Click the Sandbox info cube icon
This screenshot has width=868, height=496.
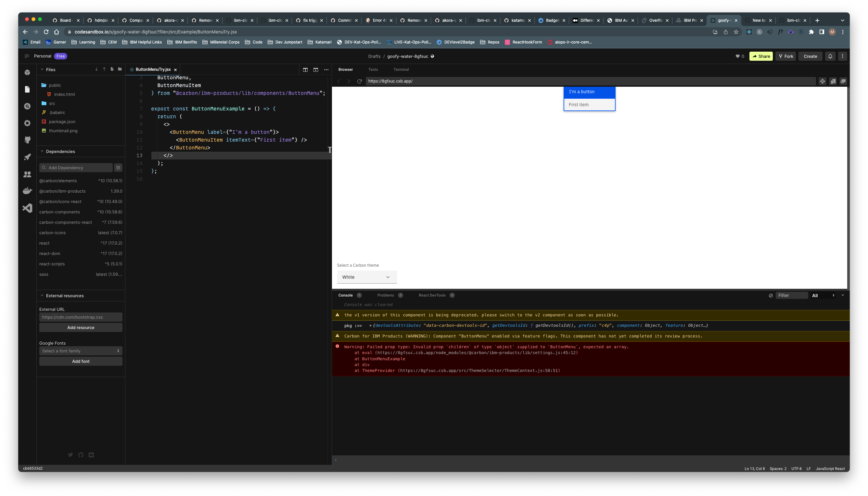(x=27, y=72)
